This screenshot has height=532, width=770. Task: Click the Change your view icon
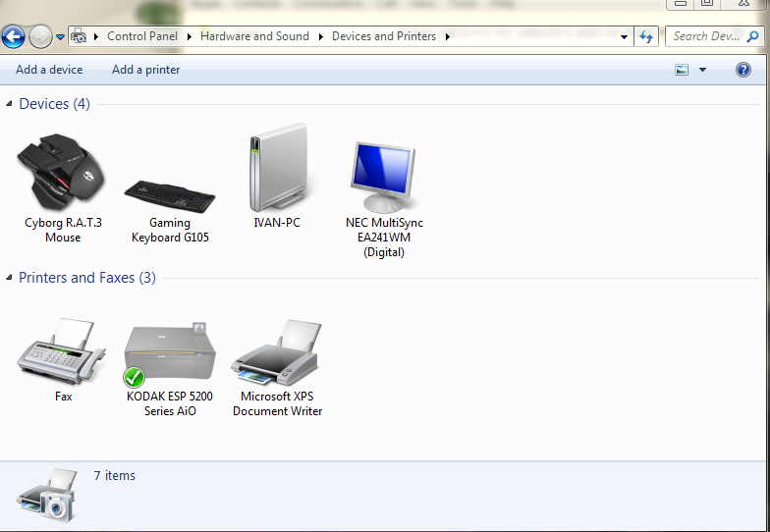pos(682,70)
